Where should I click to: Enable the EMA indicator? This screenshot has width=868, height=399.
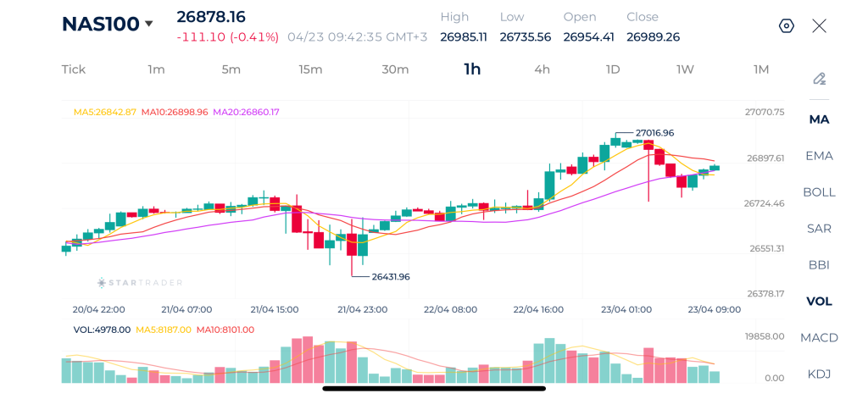pos(819,156)
